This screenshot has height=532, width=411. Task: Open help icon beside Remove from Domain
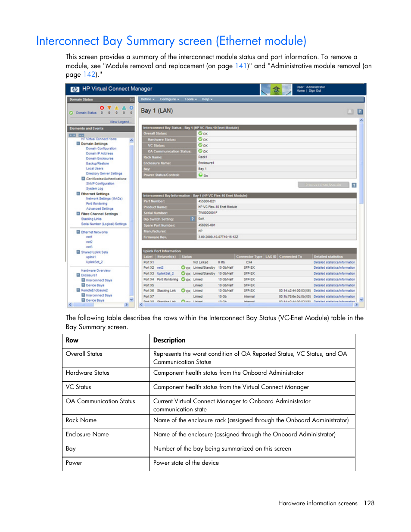click(354, 185)
